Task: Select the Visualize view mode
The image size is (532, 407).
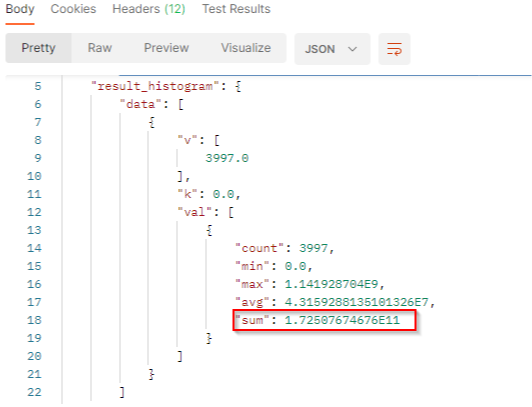Action: click(246, 48)
